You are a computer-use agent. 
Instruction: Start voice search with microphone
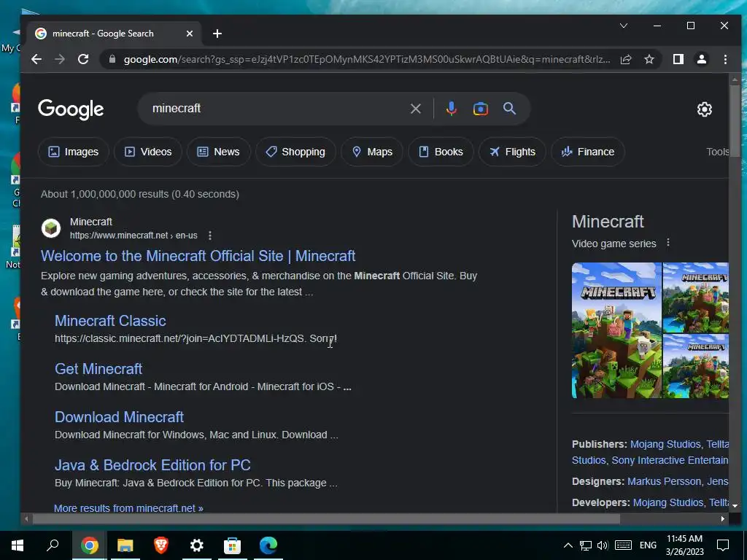click(451, 109)
